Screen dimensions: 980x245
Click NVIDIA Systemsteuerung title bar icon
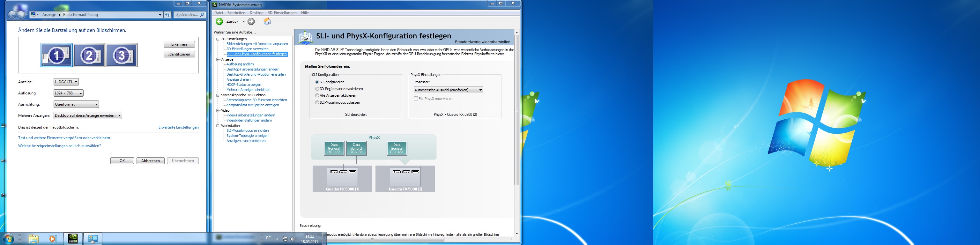pyautogui.click(x=215, y=4)
